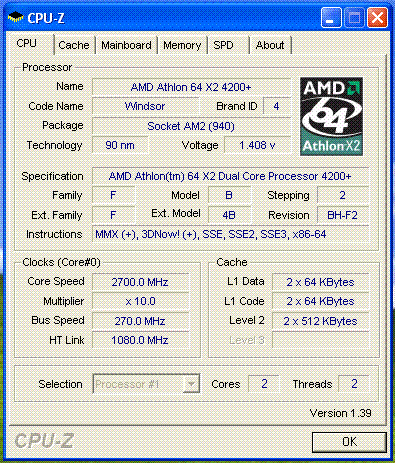The width and height of the screenshot is (396, 464).
Task: Click the HT Link value field
Action: (x=140, y=340)
